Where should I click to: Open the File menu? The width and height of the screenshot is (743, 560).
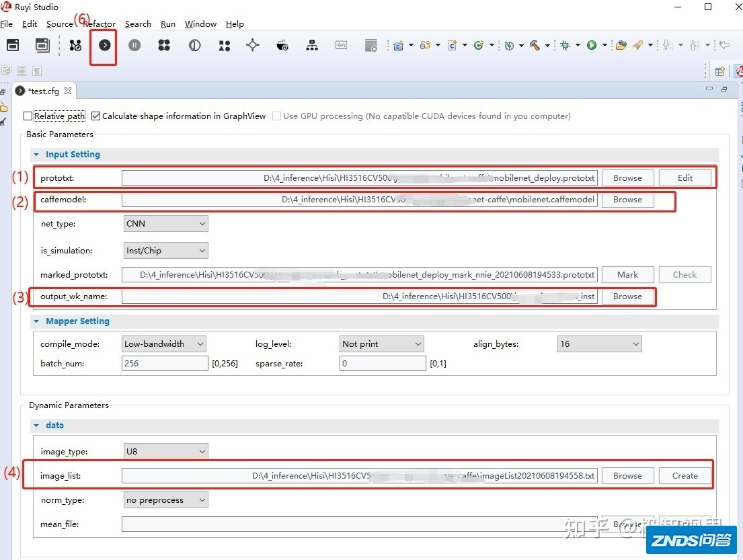pyautogui.click(x=7, y=24)
